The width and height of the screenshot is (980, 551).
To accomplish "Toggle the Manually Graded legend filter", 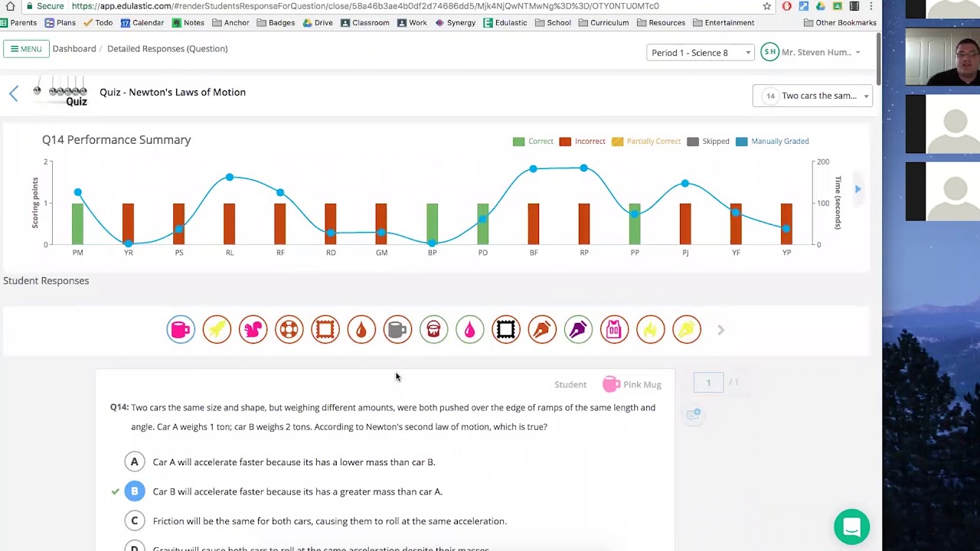I will (772, 142).
